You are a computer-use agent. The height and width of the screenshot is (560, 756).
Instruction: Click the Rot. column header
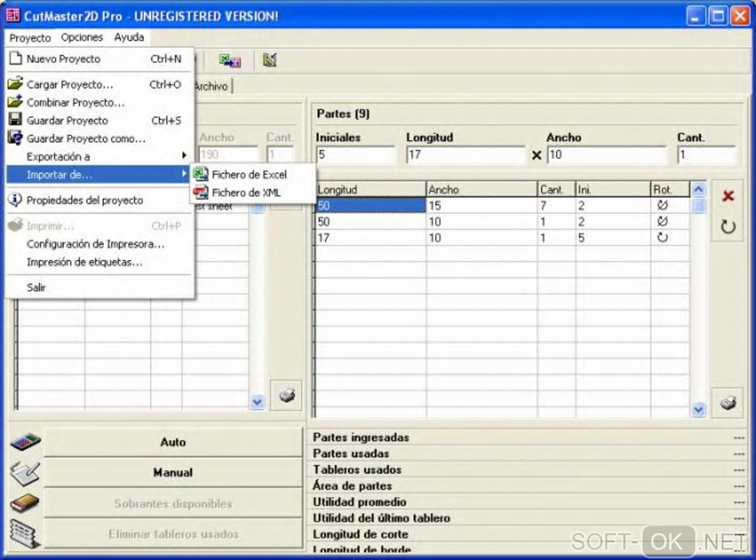(670, 190)
